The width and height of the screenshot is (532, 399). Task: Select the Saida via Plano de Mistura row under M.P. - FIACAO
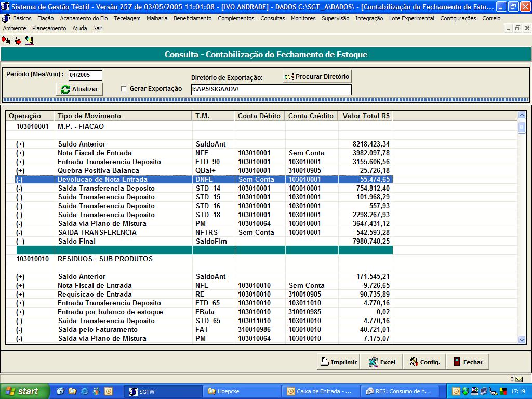[102, 223]
